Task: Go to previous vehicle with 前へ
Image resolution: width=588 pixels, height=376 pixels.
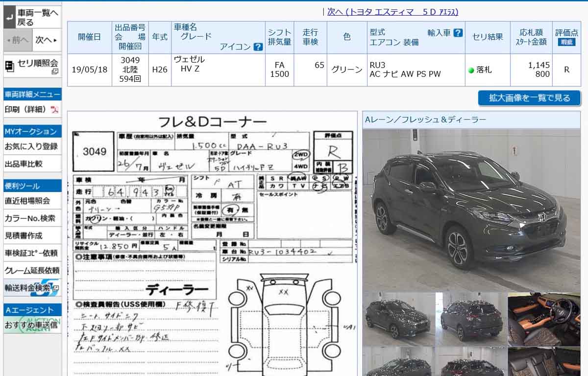Action: 18,40
